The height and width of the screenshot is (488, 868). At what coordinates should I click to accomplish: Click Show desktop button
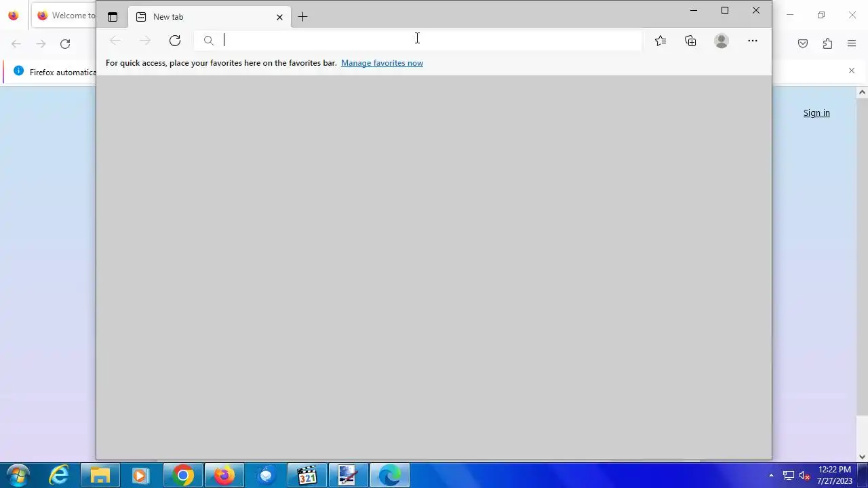pos(863,476)
